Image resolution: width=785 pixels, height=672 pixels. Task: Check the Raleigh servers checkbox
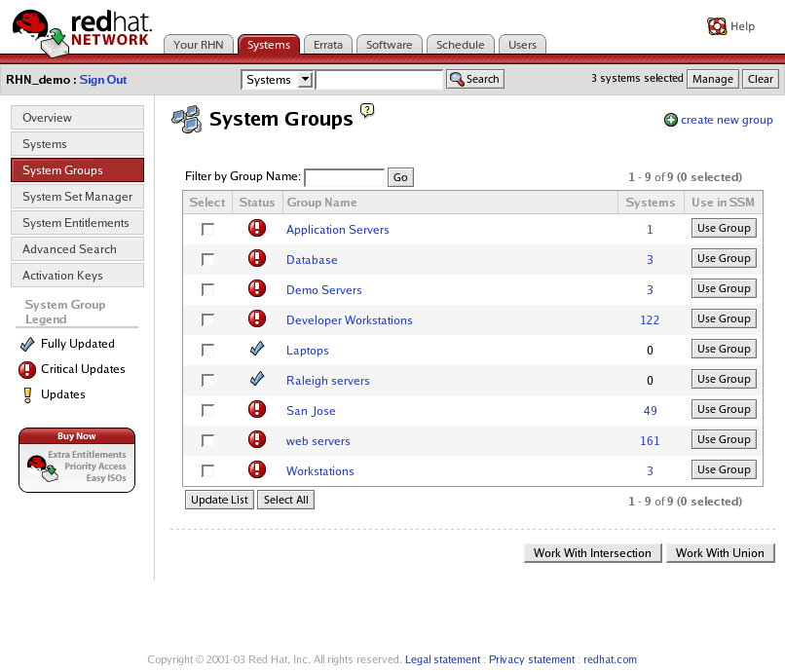click(207, 380)
